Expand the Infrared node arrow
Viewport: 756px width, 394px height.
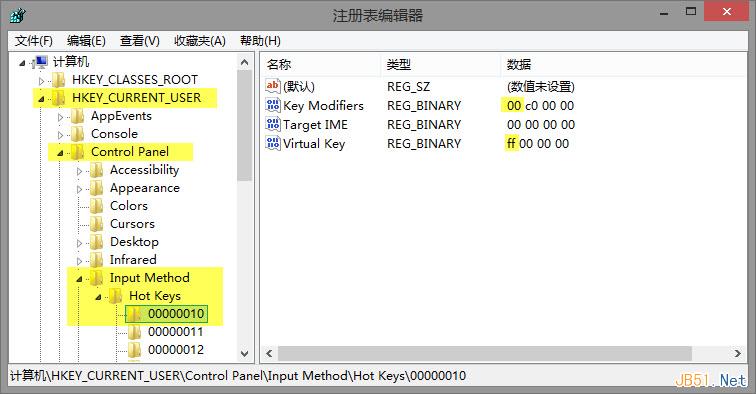[x=80, y=261]
